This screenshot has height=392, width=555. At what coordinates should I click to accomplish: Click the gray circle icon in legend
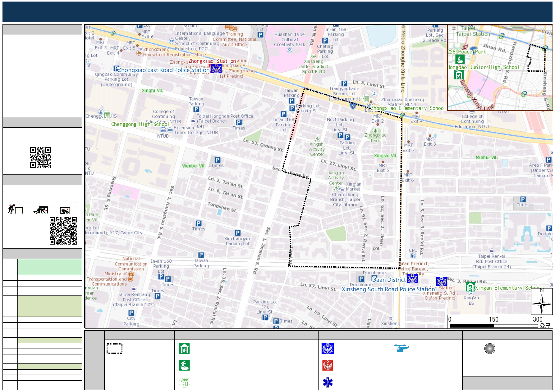(x=489, y=349)
